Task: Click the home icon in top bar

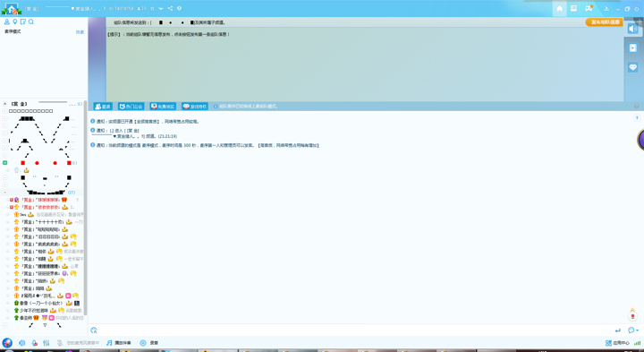Action: (559, 9)
